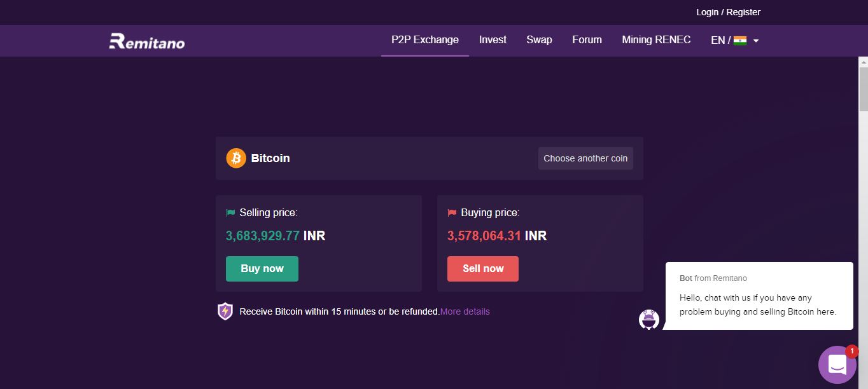Open the Choose another coin selector

click(585, 158)
